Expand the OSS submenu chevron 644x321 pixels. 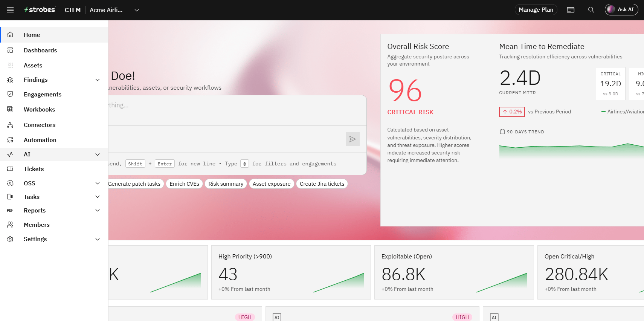pyautogui.click(x=98, y=183)
